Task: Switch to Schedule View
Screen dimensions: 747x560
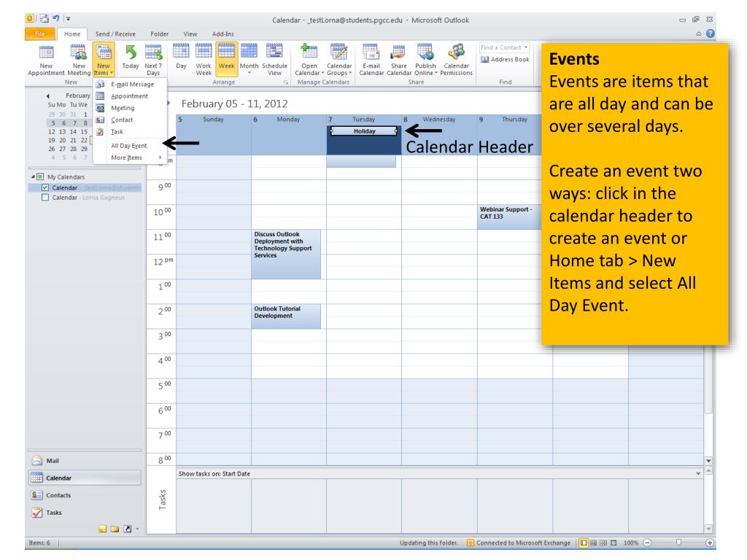Action: point(274,60)
